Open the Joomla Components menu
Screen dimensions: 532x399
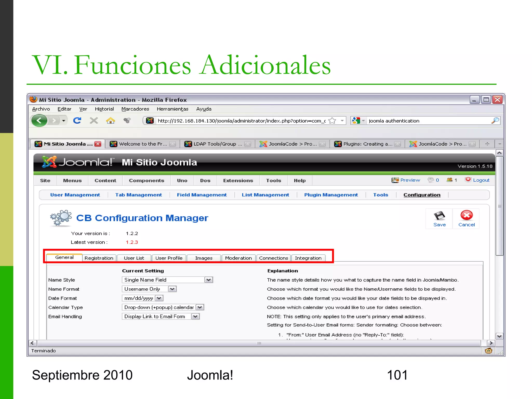click(147, 181)
